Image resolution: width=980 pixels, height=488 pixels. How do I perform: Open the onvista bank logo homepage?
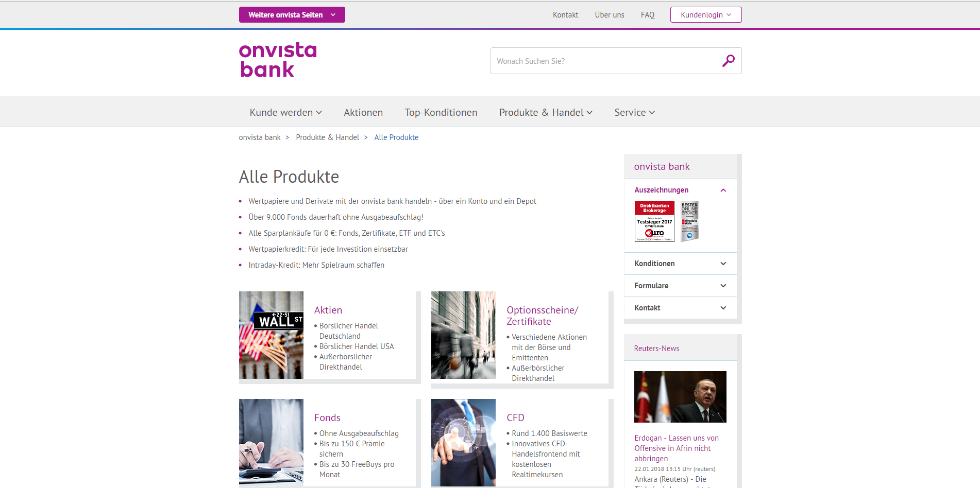278,60
